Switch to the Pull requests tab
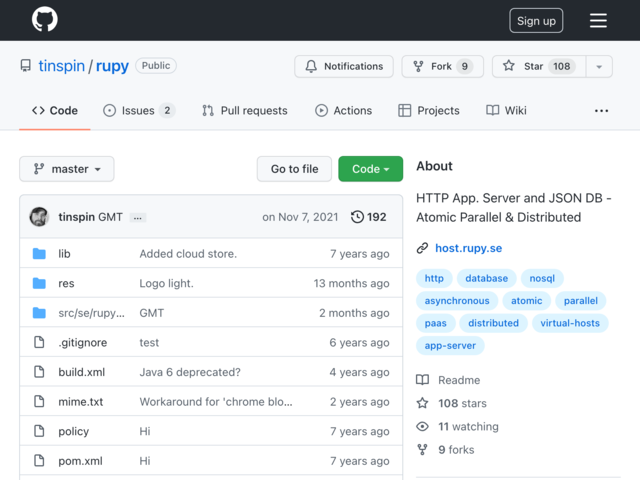 pos(244,111)
